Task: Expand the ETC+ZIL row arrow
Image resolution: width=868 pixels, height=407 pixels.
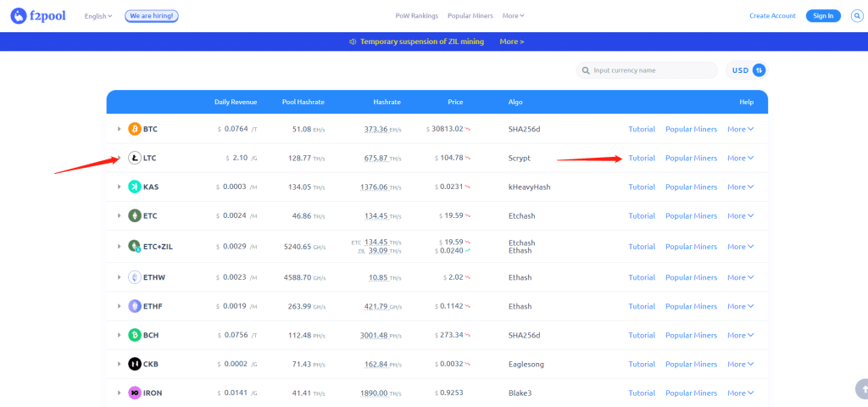Action: (119, 246)
